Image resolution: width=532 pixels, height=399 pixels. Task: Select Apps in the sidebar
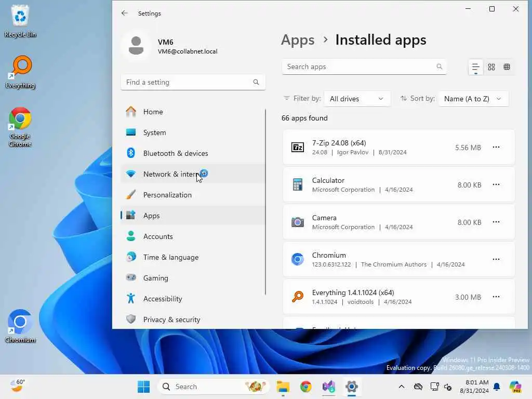(x=193, y=216)
